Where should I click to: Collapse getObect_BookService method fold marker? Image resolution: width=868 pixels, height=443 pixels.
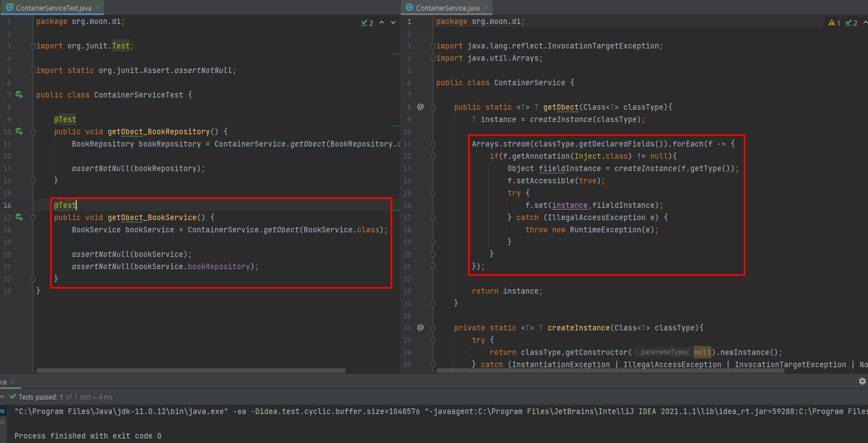click(33, 218)
